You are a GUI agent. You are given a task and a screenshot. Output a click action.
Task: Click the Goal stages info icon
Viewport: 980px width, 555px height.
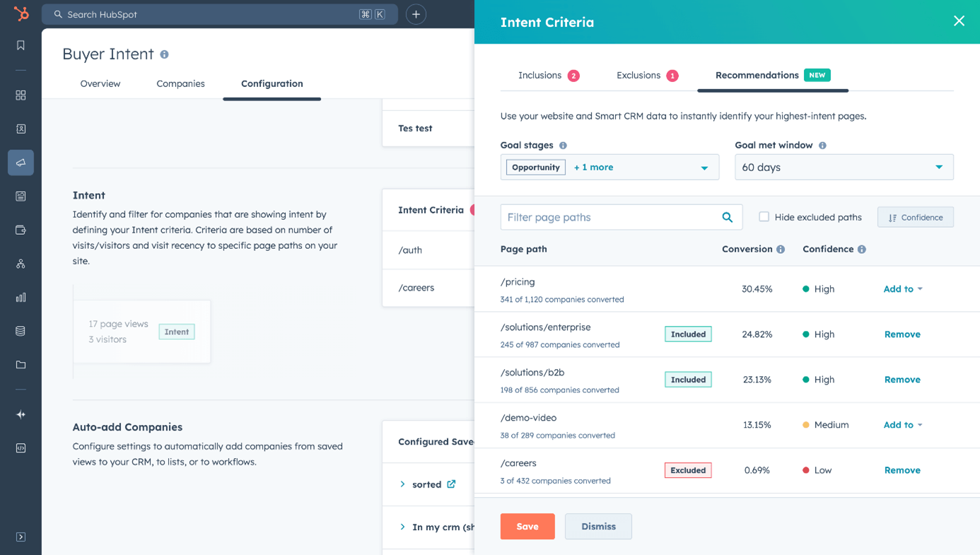point(563,146)
